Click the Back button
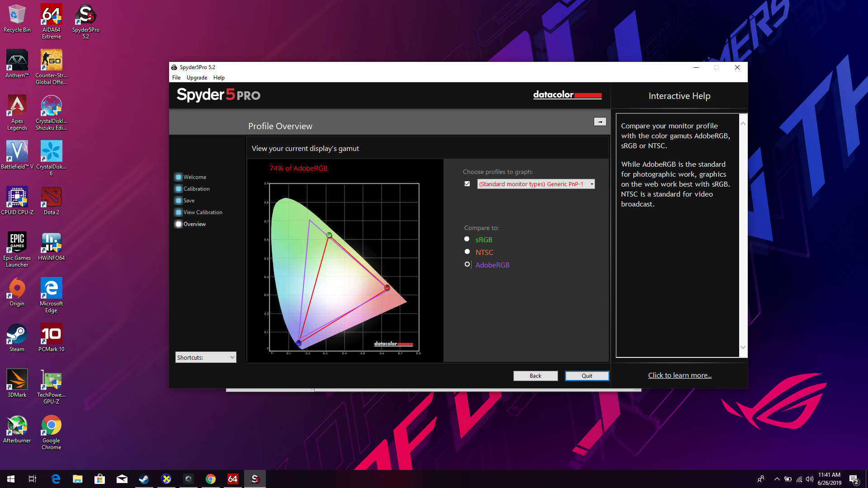This screenshot has height=488, width=868. [535, 376]
